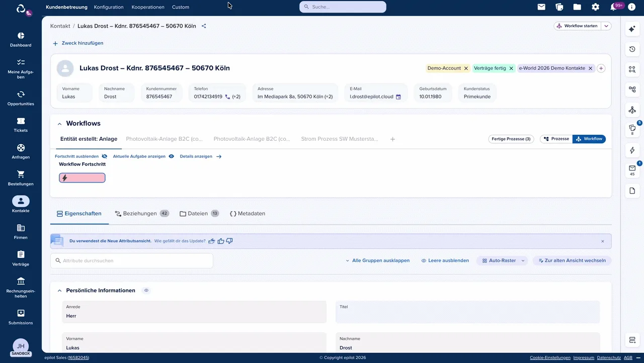Click Attribute durchsuchen field
Image resolution: width=644 pixels, height=363 pixels.
[132, 260]
